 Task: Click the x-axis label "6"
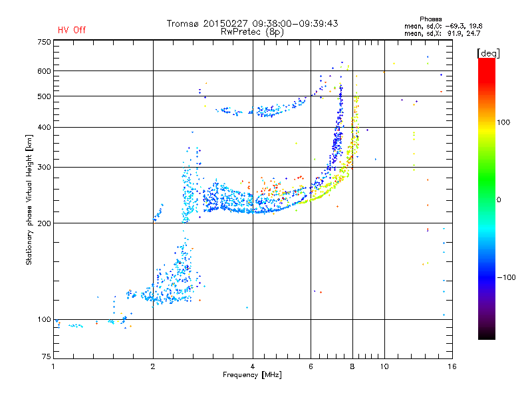(x=311, y=366)
